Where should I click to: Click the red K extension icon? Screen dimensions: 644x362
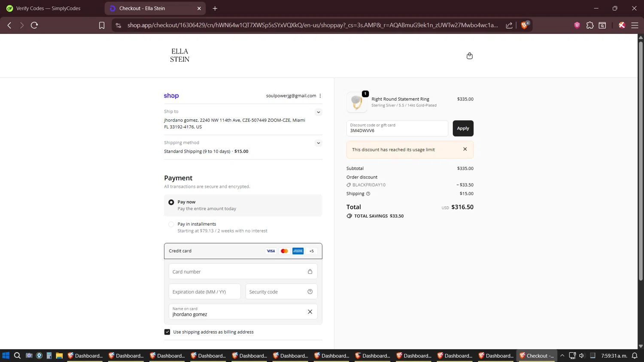[x=622, y=25]
